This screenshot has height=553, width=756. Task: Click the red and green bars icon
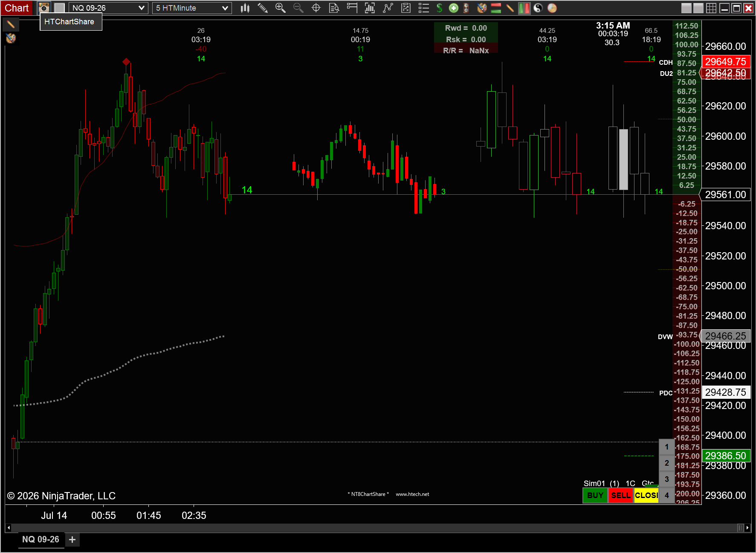tap(496, 8)
